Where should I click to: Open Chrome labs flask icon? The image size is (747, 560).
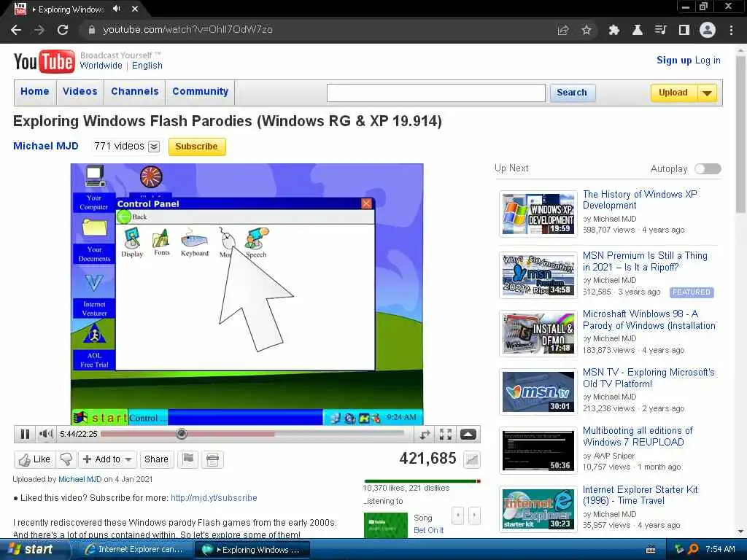click(x=637, y=30)
